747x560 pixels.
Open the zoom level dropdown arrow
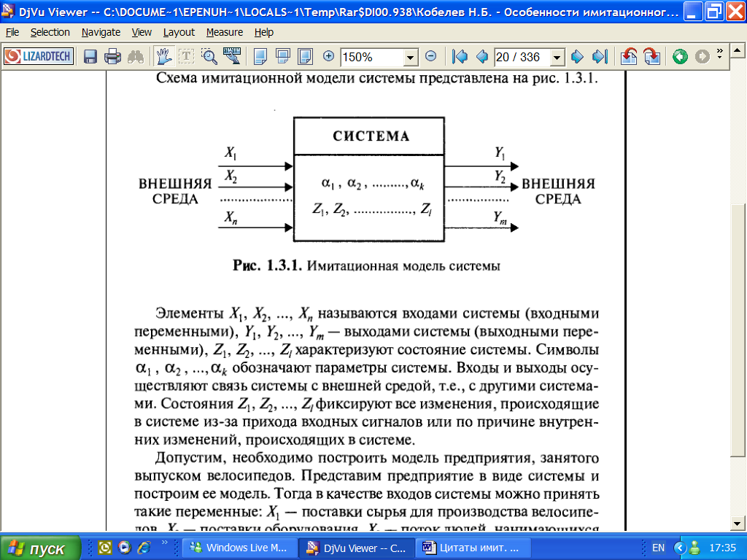410,58
